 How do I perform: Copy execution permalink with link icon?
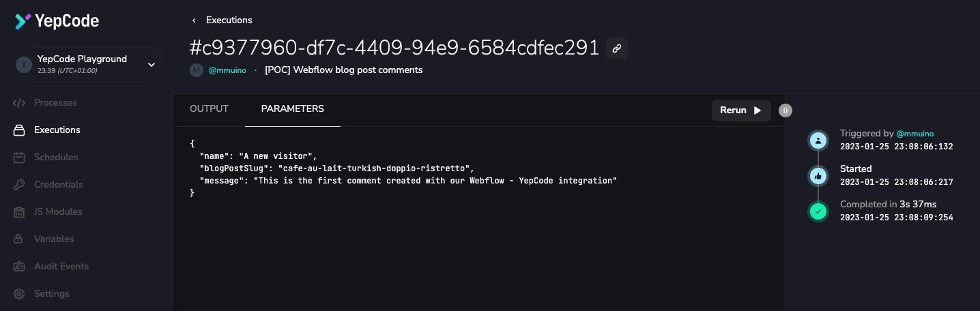[616, 48]
